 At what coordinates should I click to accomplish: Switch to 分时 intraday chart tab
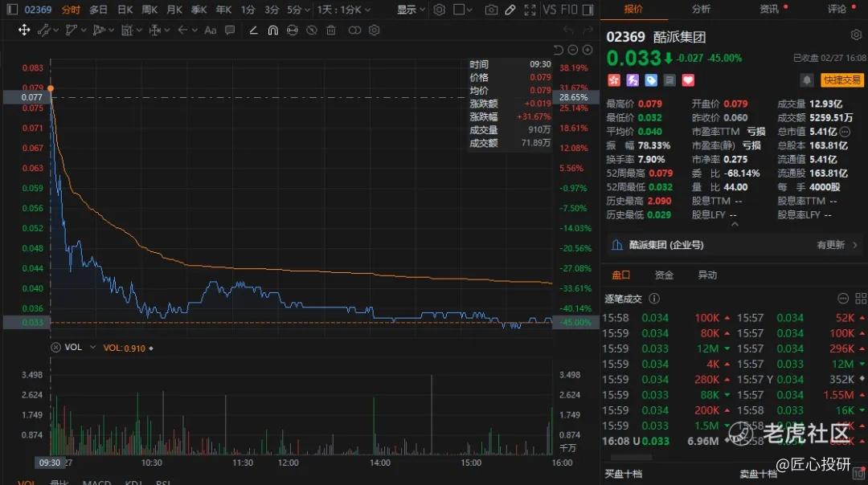(x=71, y=10)
